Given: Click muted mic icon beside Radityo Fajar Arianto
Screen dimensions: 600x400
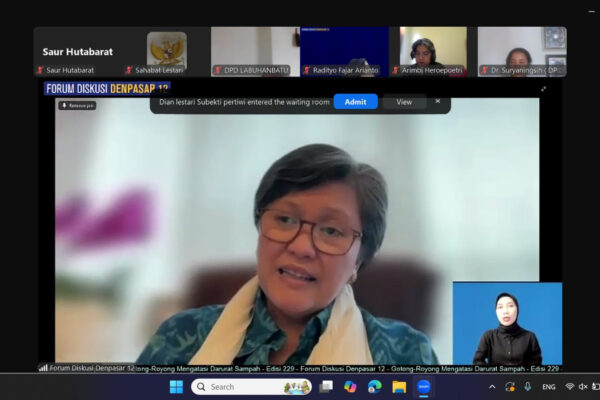Looking at the screenshot, I should [307, 70].
